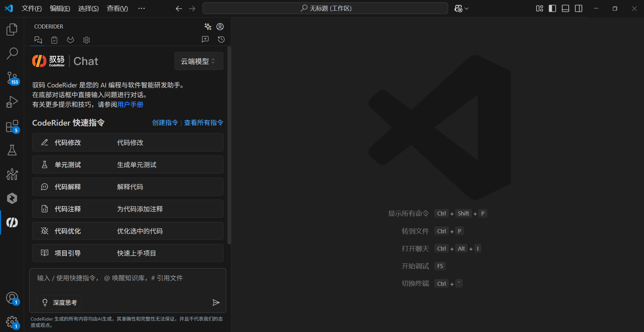
Task: Open the CodeRider settings gear tab
Action: click(87, 40)
